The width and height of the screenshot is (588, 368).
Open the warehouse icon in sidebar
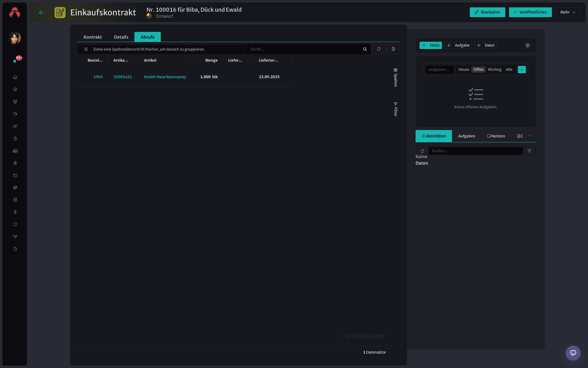tap(15, 151)
